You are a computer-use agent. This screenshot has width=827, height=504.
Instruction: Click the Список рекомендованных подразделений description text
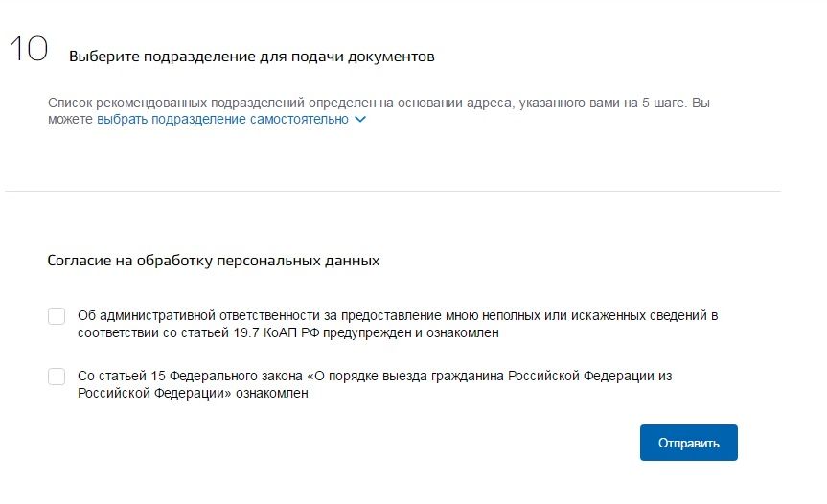coord(379,111)
